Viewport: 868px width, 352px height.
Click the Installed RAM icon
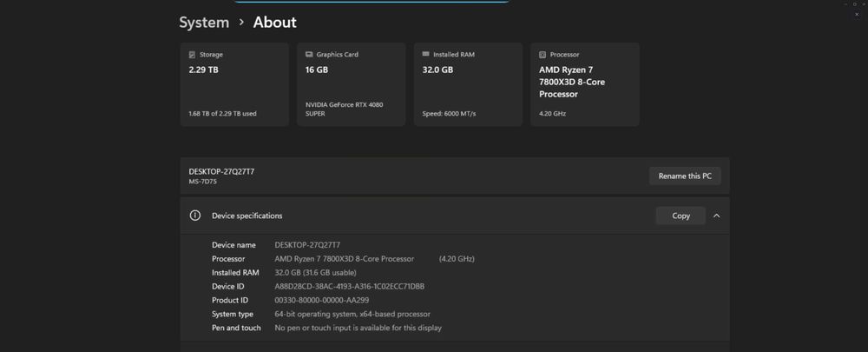[425, 55]
